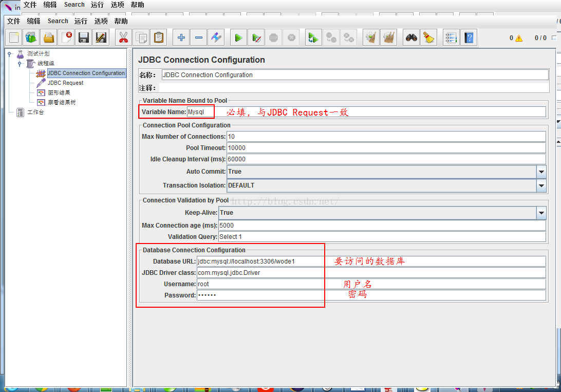561x392 pixels.
Task: Click the Copy toolbar icon
Action: [141, 37]
